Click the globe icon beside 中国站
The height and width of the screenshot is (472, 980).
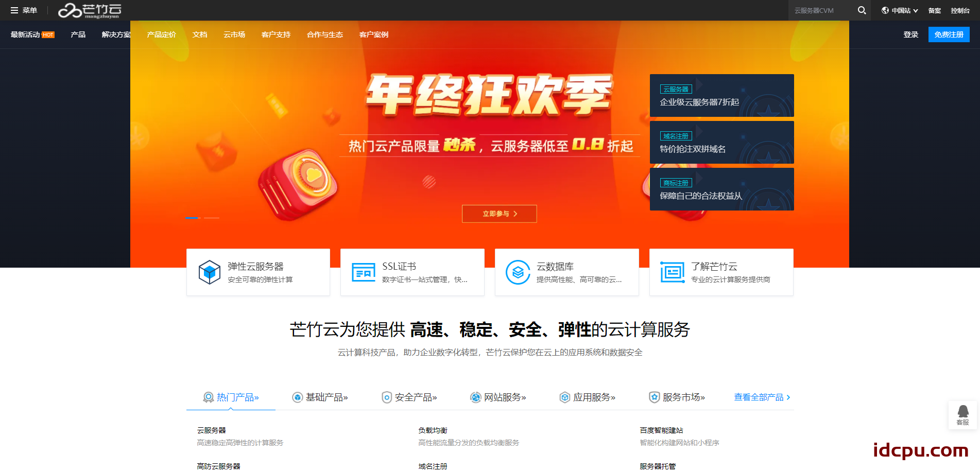pyautogui.click(x=885, y=10)
